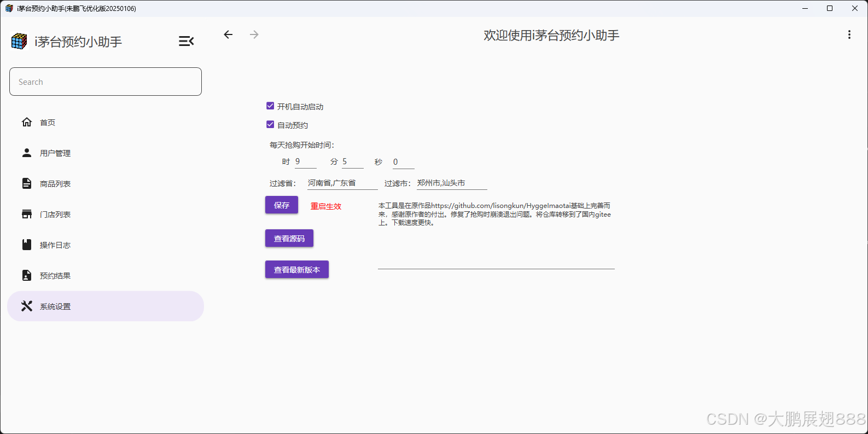Click the back arrow icon
This screenshot has height=434, width=868.
click(228, 34)
